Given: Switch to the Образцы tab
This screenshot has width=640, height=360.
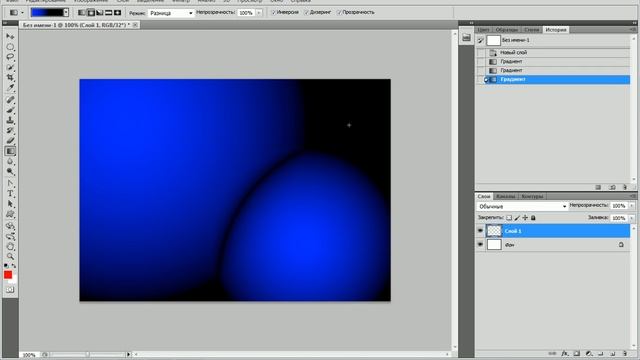Looking at the screenshot, I should 507,30.
